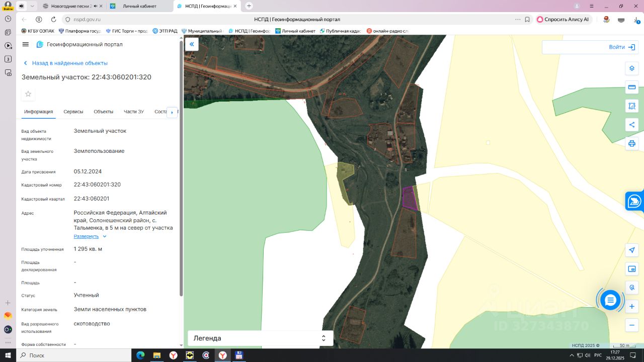Open the Yandex home button
The width and height of the screenshot is (644, 362).
tap(39, 20)
